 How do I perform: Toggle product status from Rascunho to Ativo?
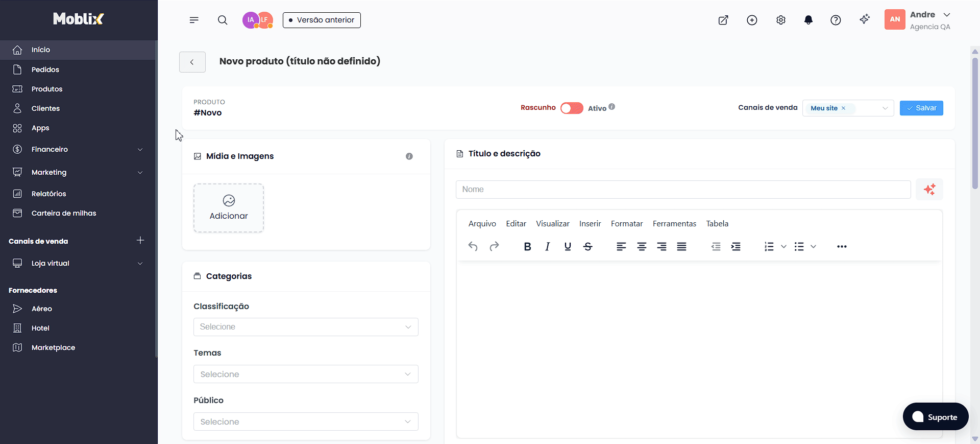pos(571,108)
